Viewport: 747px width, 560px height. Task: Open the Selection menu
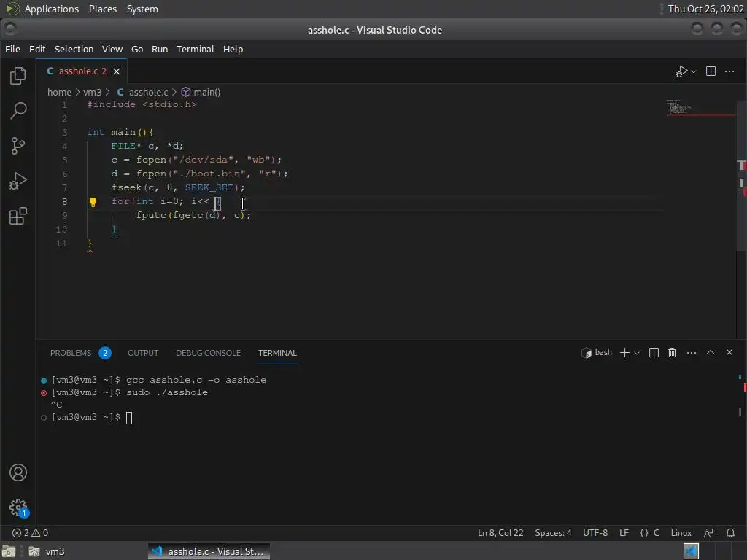click(x=74, y=49)
